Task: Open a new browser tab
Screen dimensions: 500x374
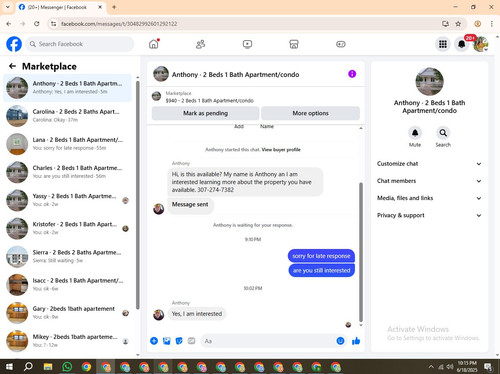Action: click(114, 7)
